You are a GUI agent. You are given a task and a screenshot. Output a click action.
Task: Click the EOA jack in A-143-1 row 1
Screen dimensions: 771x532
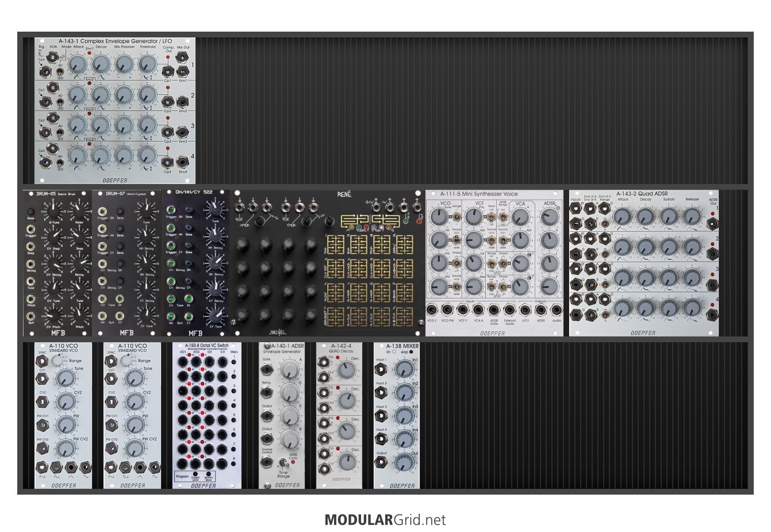point(54,57)
